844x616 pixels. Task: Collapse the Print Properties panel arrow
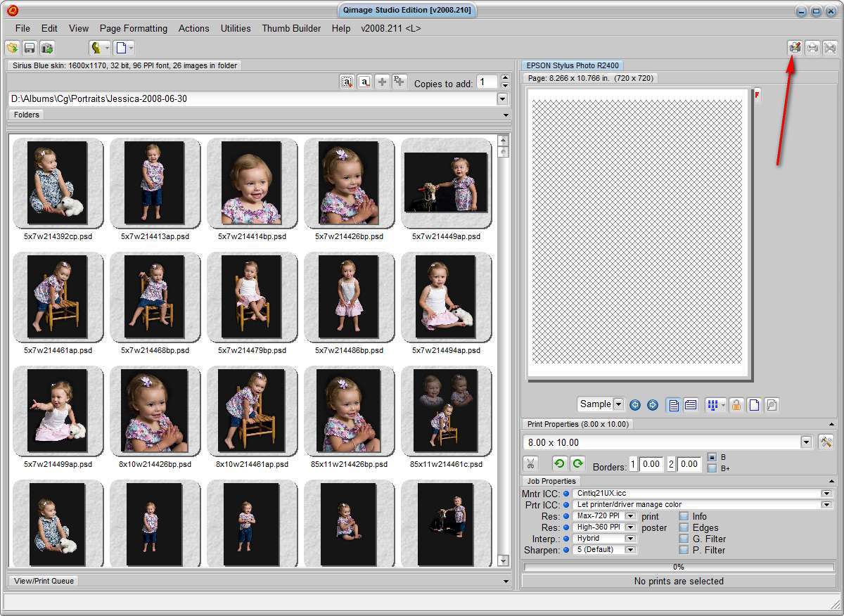(x=832, y=425)
